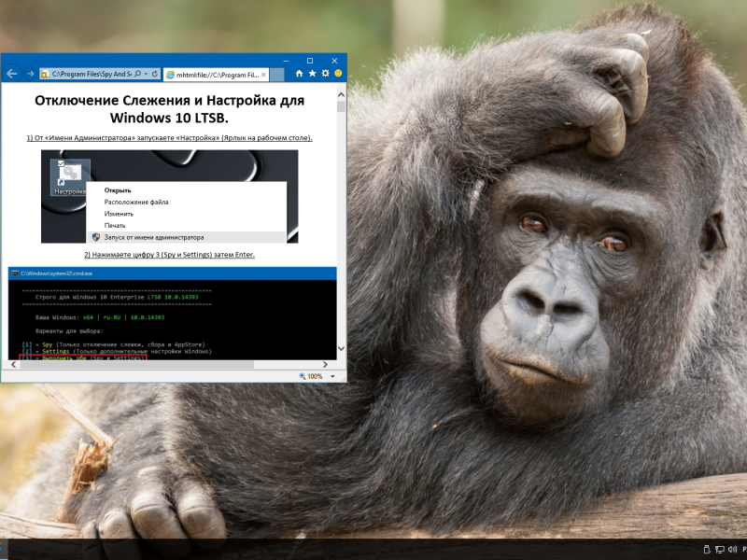
Task: Click the line 'Строго для Windows 10 Enterprise'
Action: click(117, 297)
